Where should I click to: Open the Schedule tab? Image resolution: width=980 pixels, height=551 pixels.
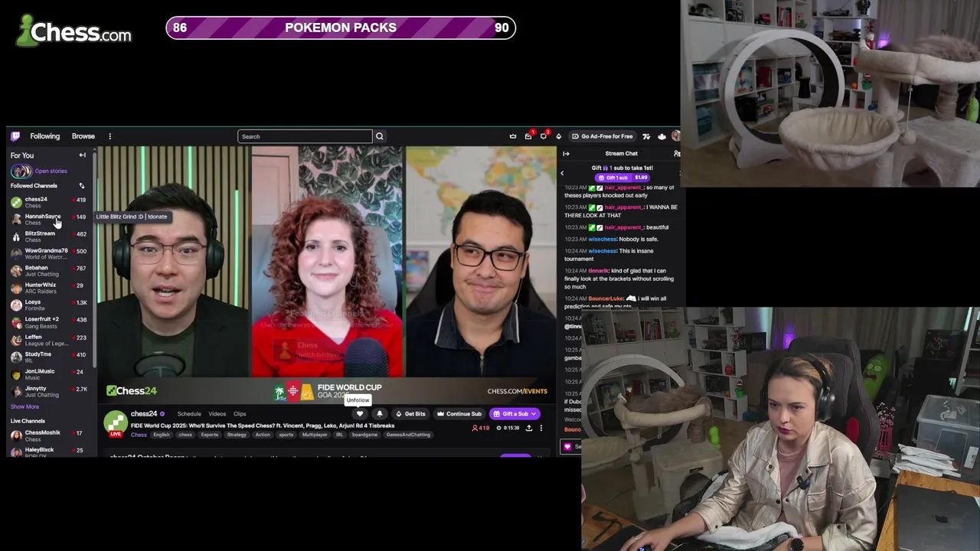[189, 414]
